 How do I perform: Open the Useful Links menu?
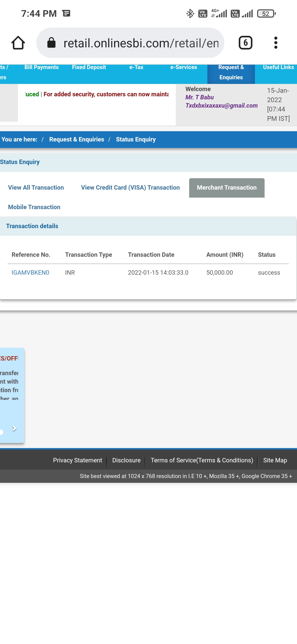tap(278, 67)
